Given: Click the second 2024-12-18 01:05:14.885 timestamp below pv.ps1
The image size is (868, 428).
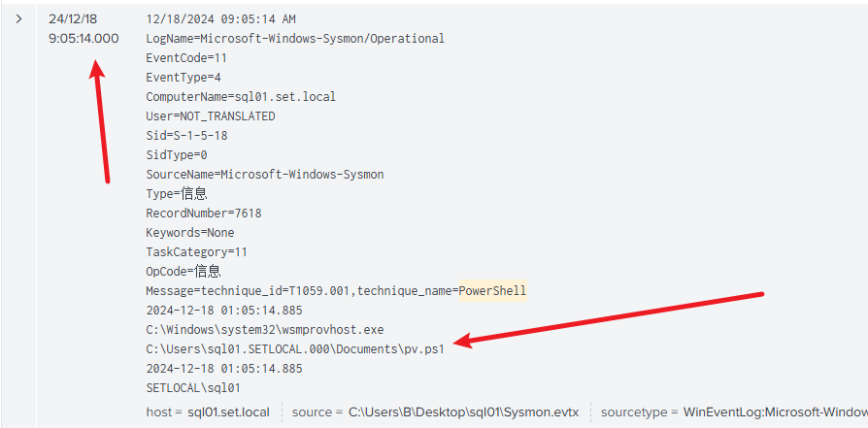Looking at the screenshot, I should tap(224, 369).
